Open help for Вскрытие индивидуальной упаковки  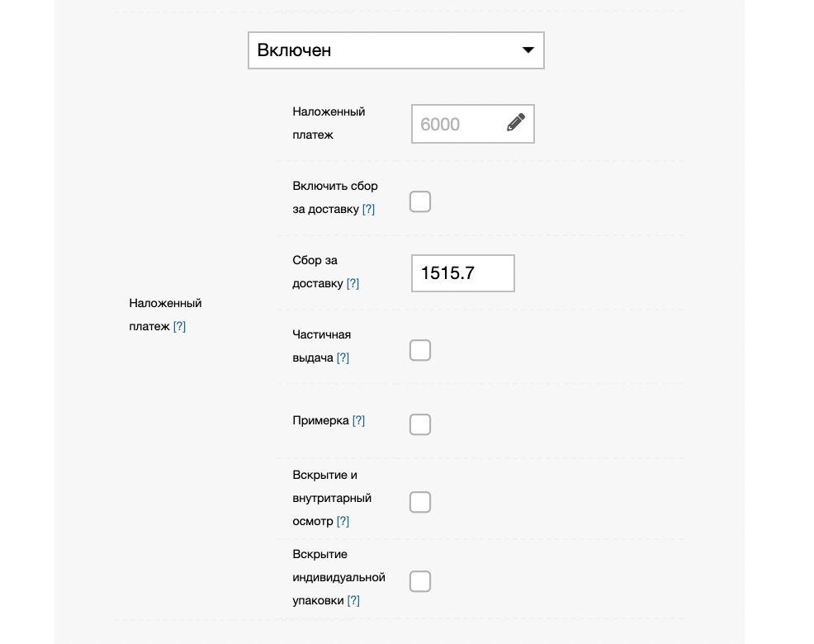click(353, 601)
